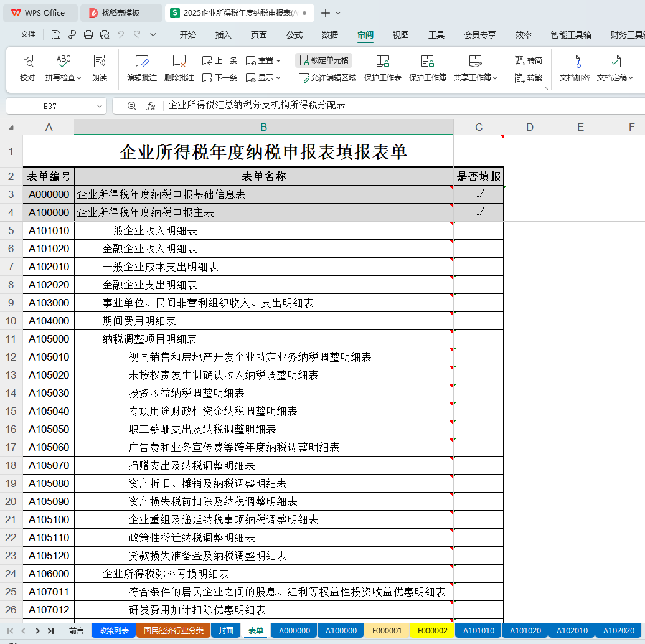The width and height of the screenshot is (645, 644).
Task: Open the print preview icon
Action: coord(105,34)
